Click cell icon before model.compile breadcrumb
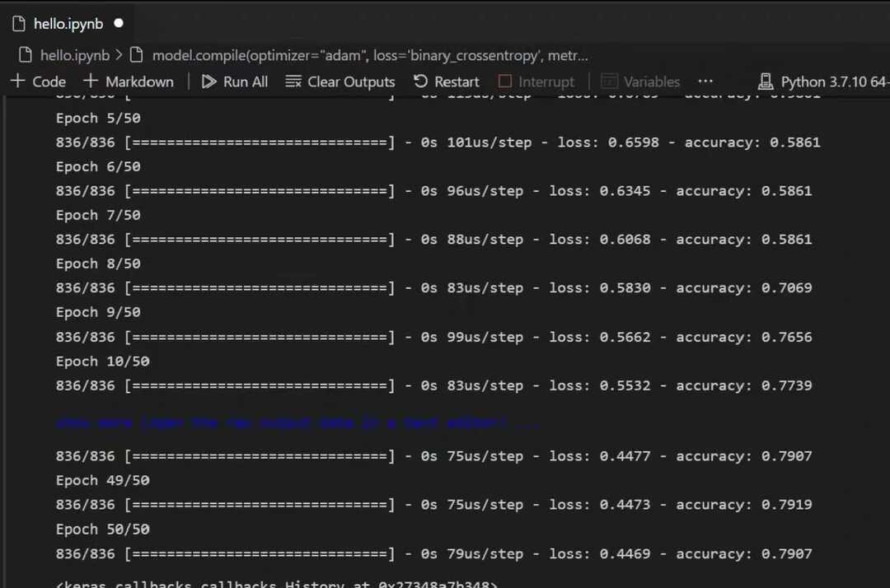Image resolution: width=890 pixels, height=588 pixels. click(x=136, y=55)
